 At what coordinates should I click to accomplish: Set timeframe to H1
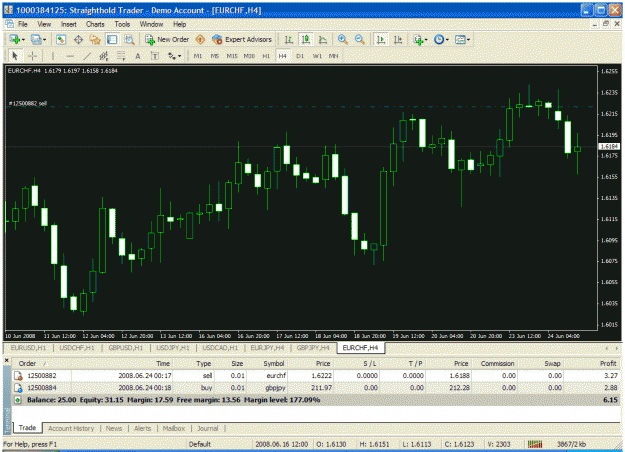point(266,56)
